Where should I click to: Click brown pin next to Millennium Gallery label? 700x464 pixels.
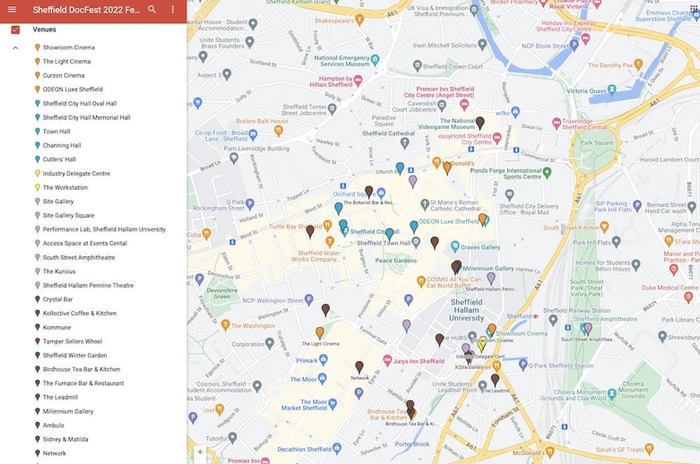coord(456,267)
